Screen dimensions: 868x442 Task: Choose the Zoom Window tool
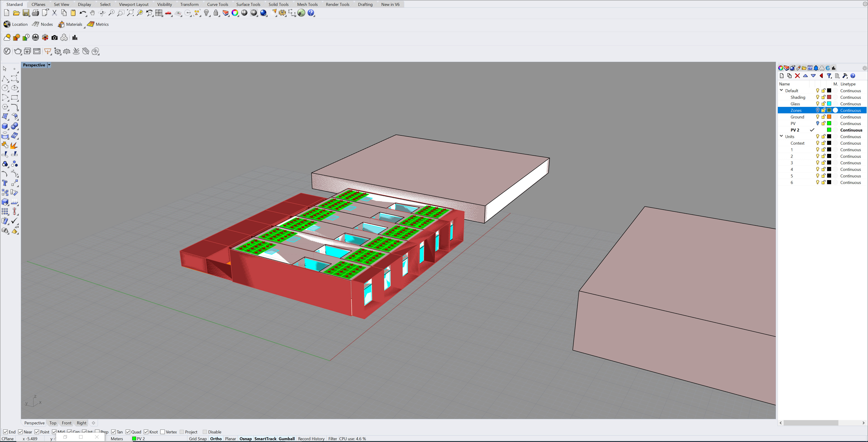click(121, 13)
